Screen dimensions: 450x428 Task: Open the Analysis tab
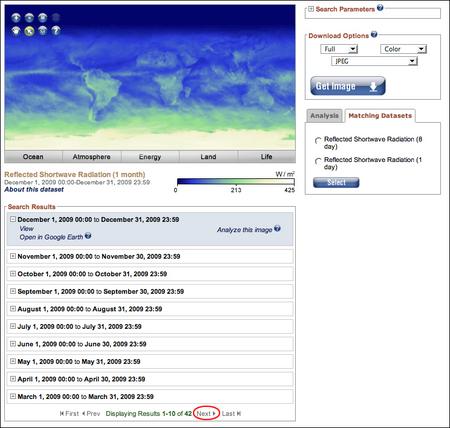pyautogui.click(x=324, y=116)
